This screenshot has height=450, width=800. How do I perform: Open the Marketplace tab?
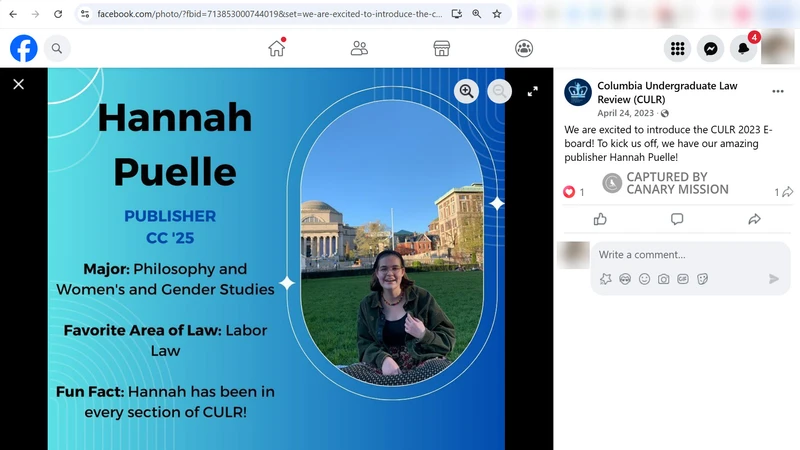click(x=441, y=48)
